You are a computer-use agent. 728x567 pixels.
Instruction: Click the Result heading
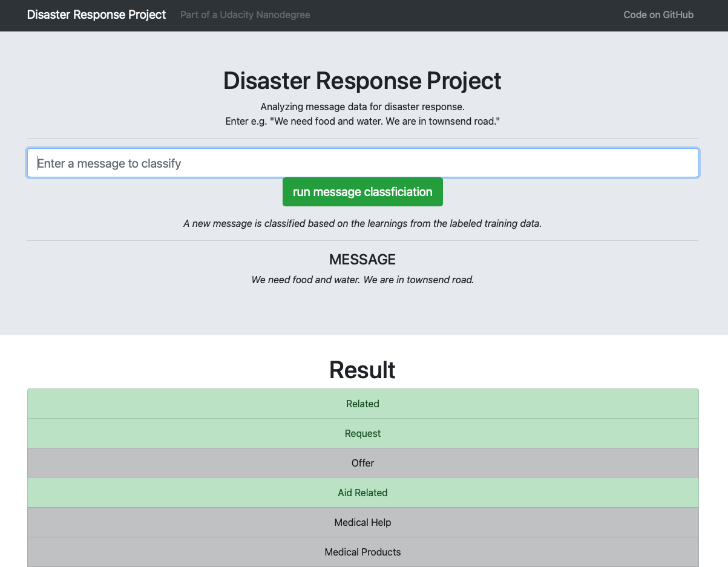click(362, 370)
